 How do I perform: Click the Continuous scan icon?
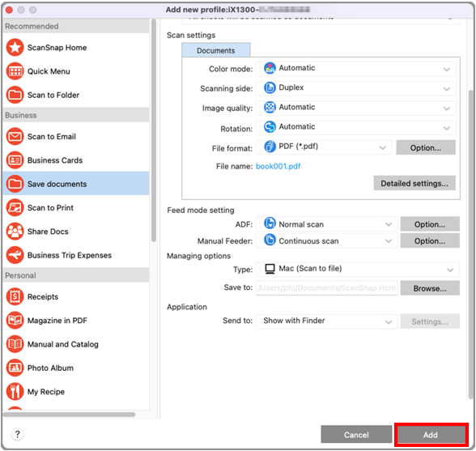pyautogui.click(x=270, y=240)
